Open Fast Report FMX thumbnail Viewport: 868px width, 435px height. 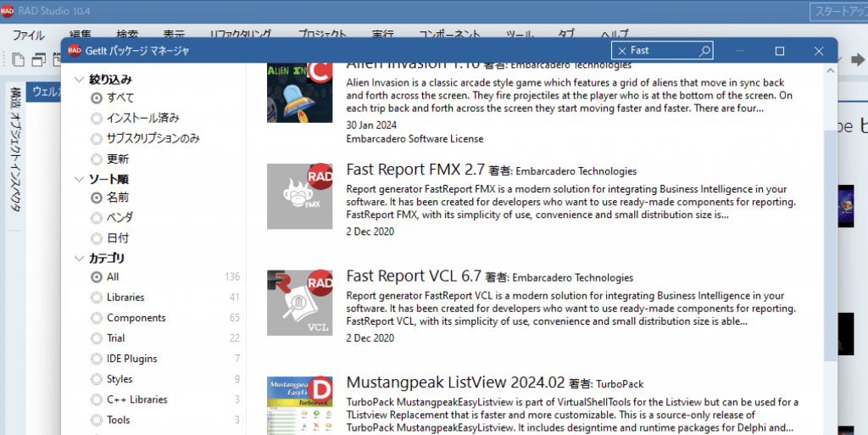pyautogui.click(x=299, y=197)
